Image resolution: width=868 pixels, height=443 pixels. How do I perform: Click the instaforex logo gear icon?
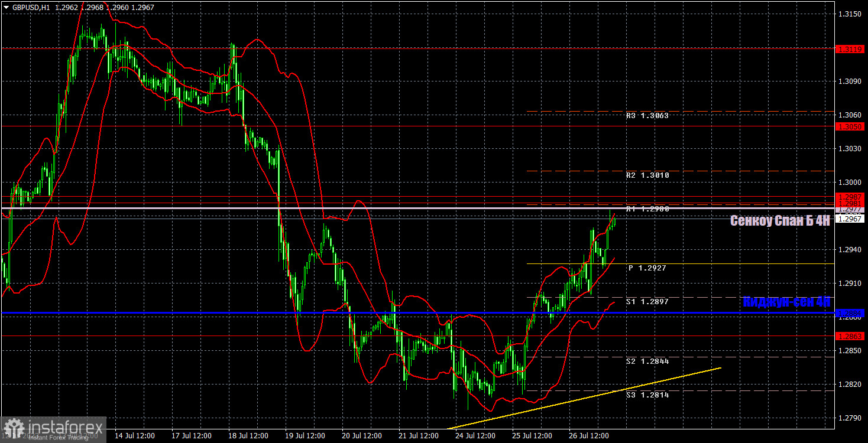[x=14, y=429]
